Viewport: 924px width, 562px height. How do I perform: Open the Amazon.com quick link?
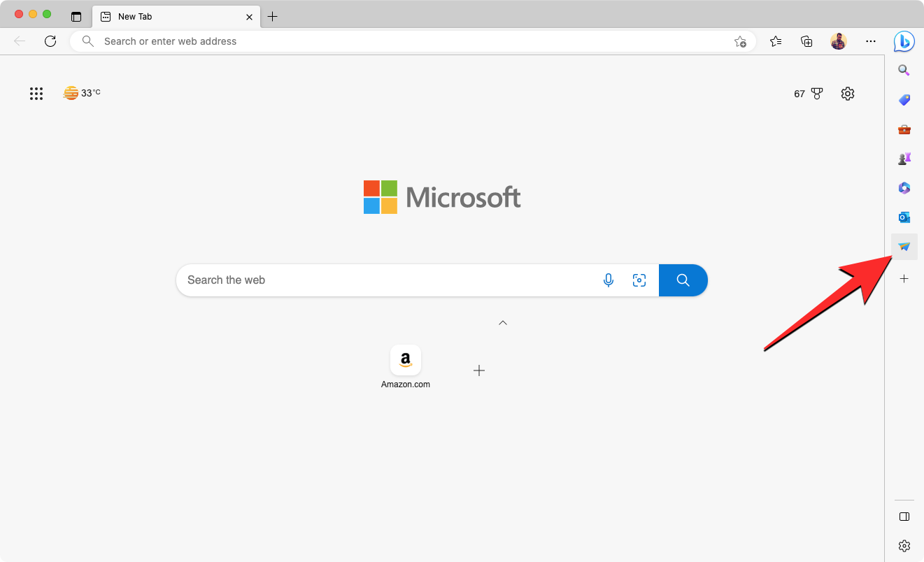tap(406, 367)
